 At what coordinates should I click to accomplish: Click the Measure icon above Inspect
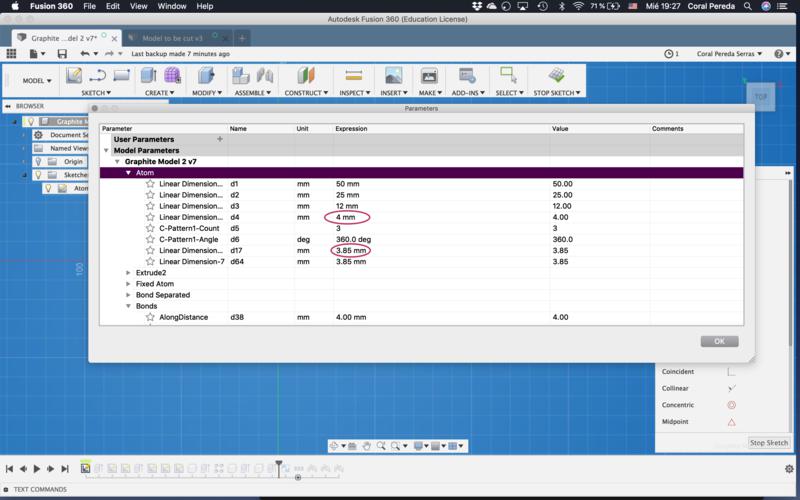pyautogui.click(x=354, y=76)
